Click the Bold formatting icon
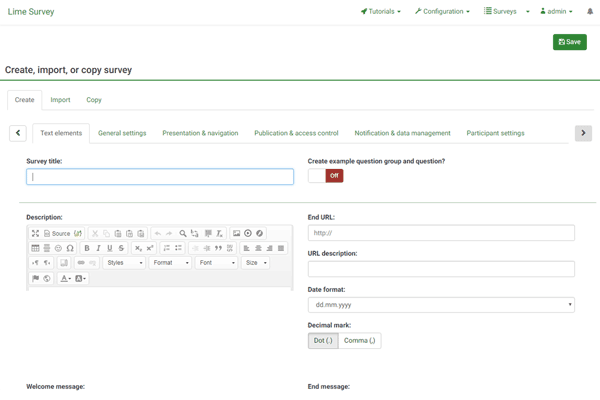 click(x=87, y=248)
